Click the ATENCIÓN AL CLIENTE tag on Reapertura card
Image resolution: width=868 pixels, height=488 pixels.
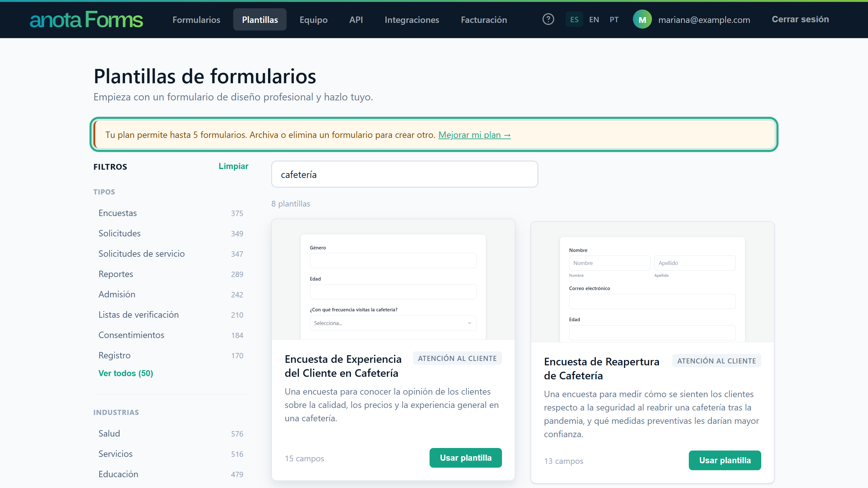(716, 361)
